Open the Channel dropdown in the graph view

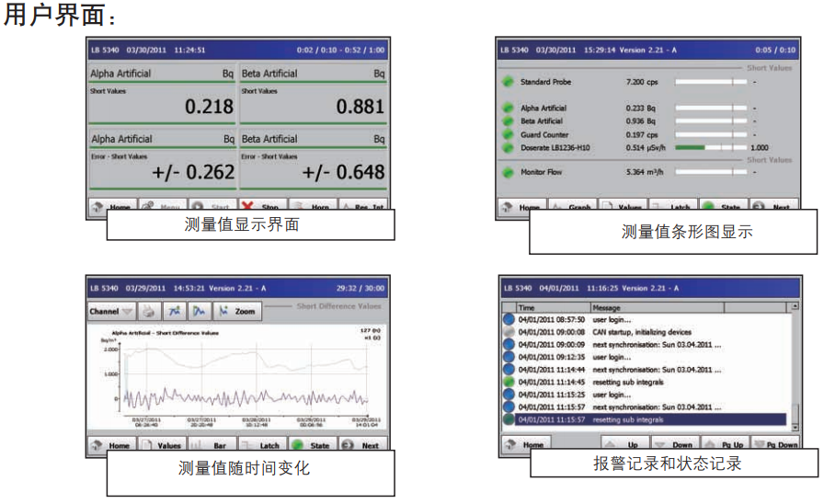tap(110, 312)
